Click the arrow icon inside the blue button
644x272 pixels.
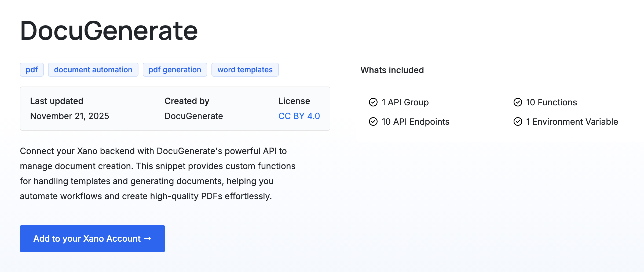tap(147, 238)
